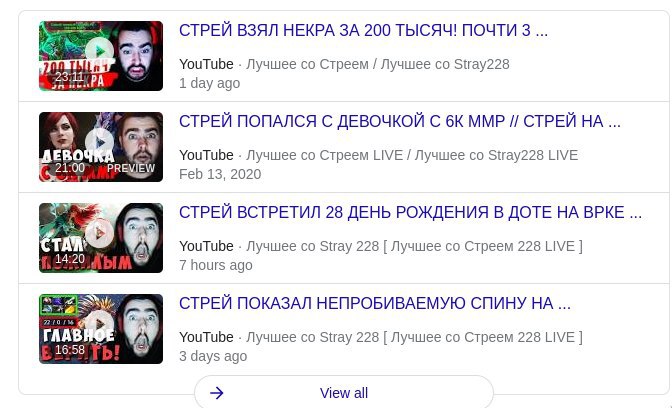The image size is (672, 408).
Task: Open СТРЕЙ ВСТРЕТИЛ 28 ДЕНЬ РОЖДЕНИЯ link
Action: 410,212
